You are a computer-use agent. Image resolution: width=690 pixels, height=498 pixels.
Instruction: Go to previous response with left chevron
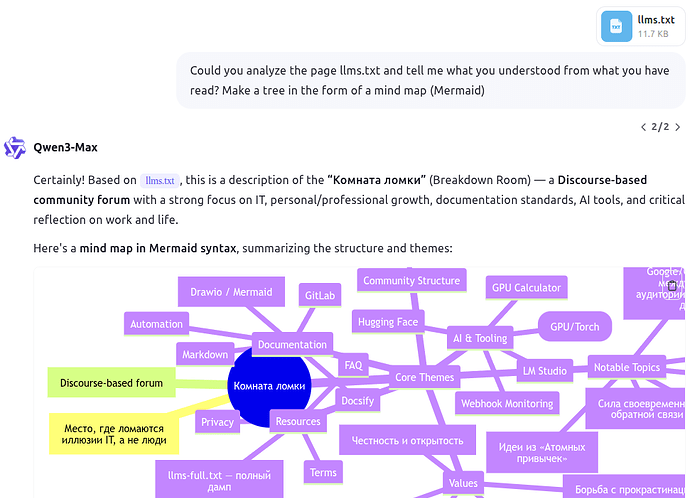[643, 127]
